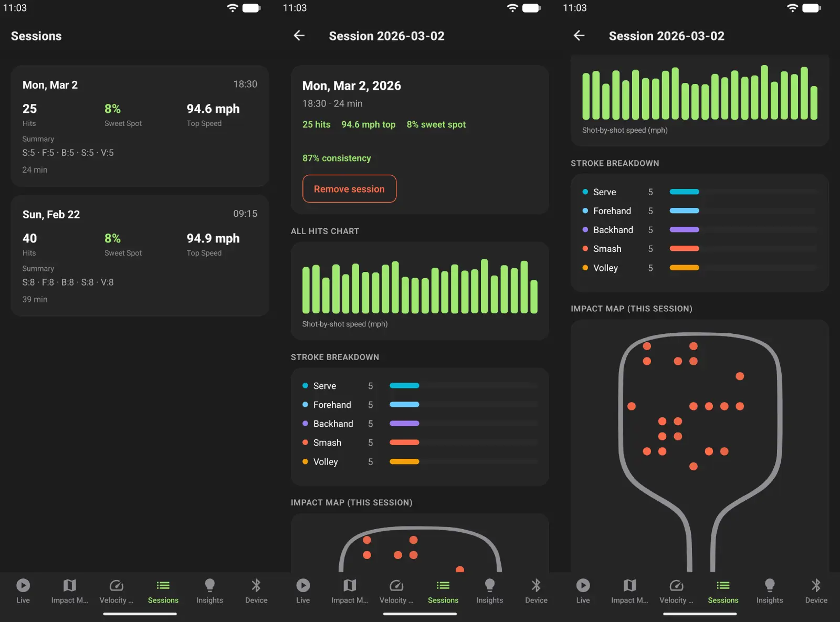Screen dimensions: 840x622
Task: Tap the back arrow on Session 2026-03-02
Action: click(299, 36)
